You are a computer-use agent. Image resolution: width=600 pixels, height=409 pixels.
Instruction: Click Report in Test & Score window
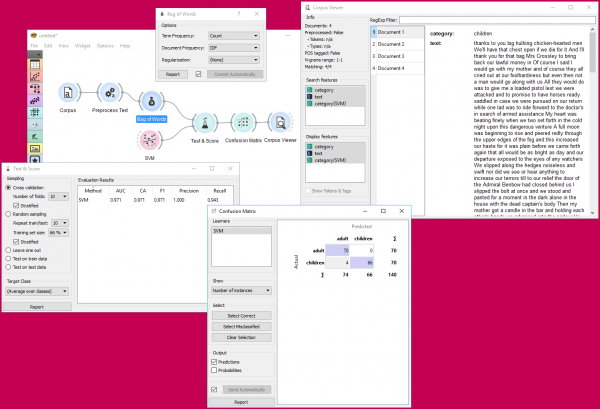point(37,307)
